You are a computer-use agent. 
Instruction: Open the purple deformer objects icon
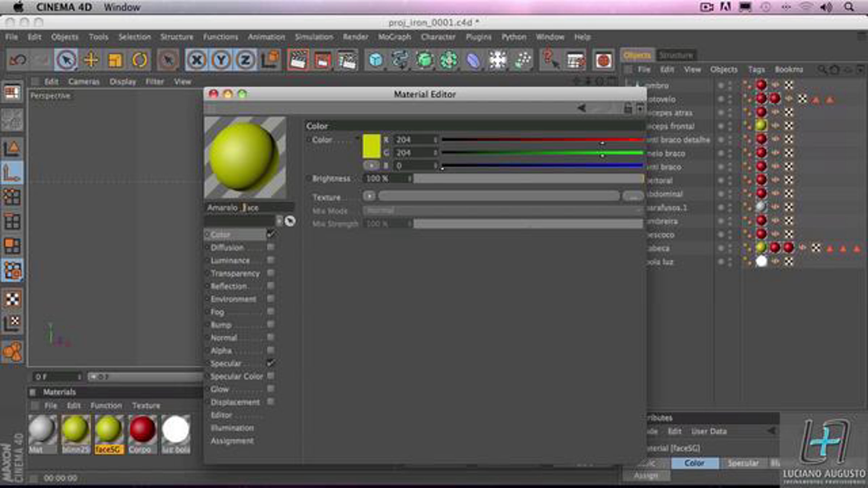473,60
